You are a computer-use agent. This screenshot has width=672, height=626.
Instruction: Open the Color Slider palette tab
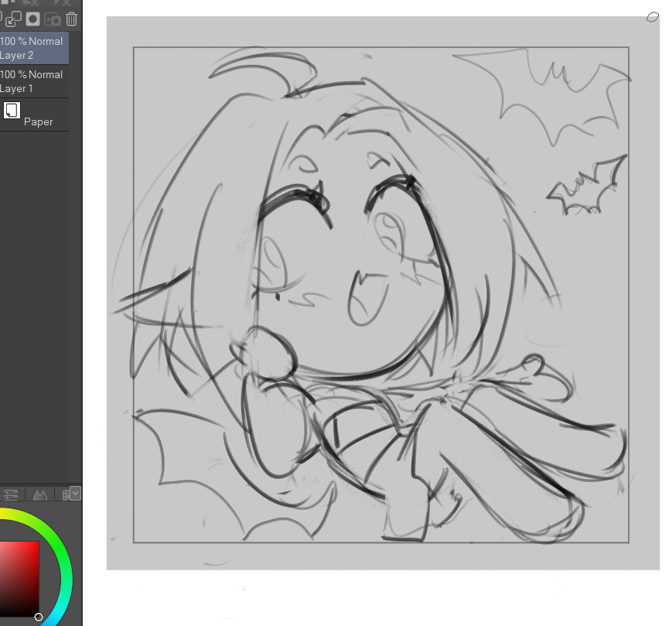11,494
